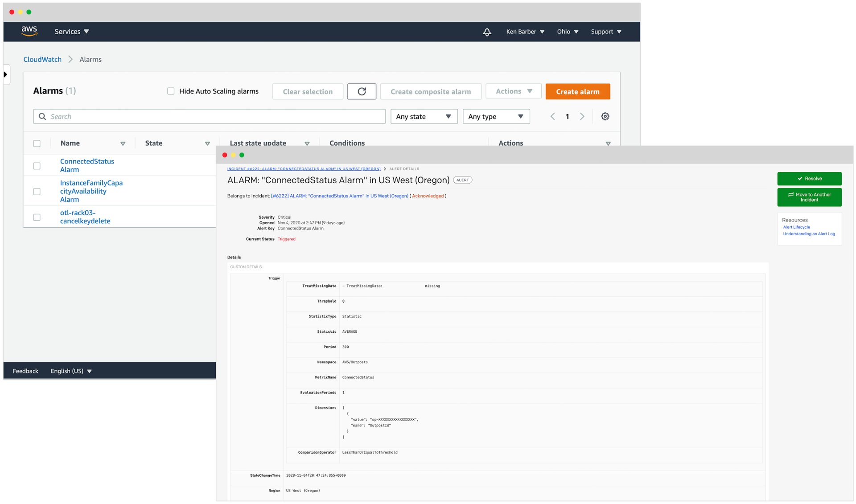
Task: Select the ConnectedStatus Alarm row checkbox
Action: 37,166
